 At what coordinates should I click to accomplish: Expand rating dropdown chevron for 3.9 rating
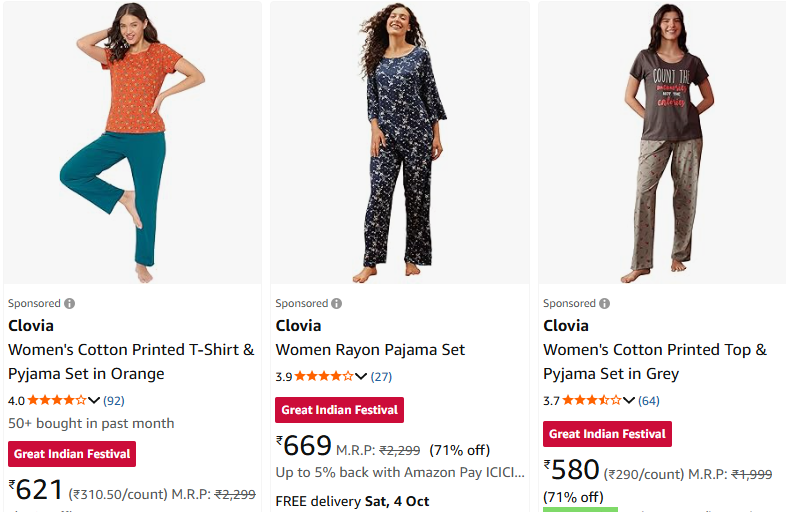(x=361, y=376)
